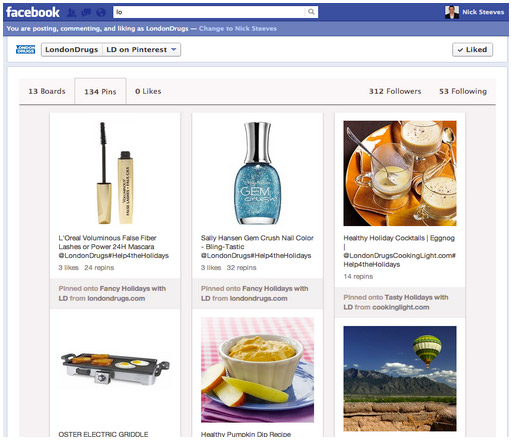Viewport: 511px width, 443px height.
Task: Click 3 likes under nail color pin
Action: tap(211, 268)
